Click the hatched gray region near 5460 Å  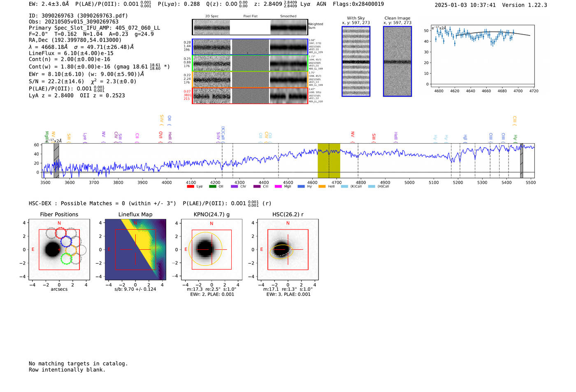pos(521,160)
